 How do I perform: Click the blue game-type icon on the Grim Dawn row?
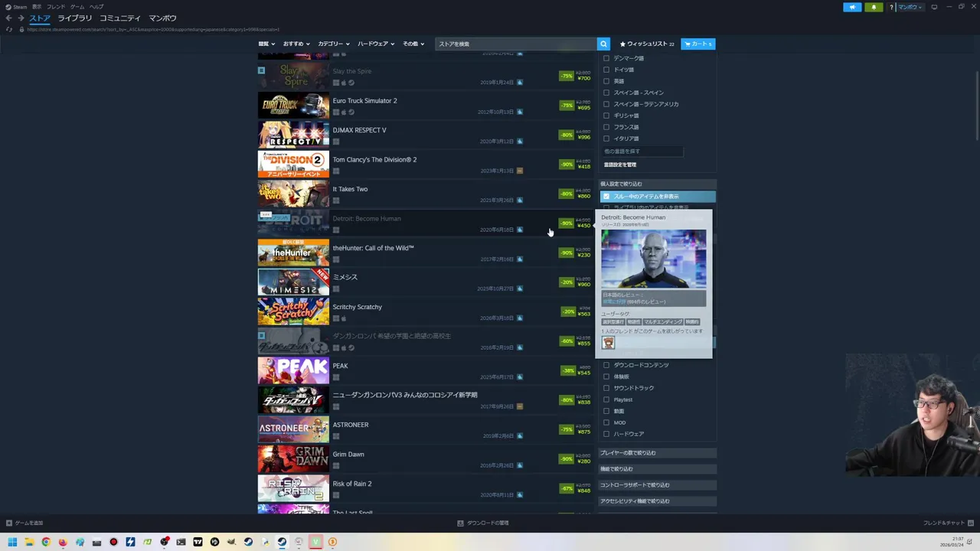(520, 465)
